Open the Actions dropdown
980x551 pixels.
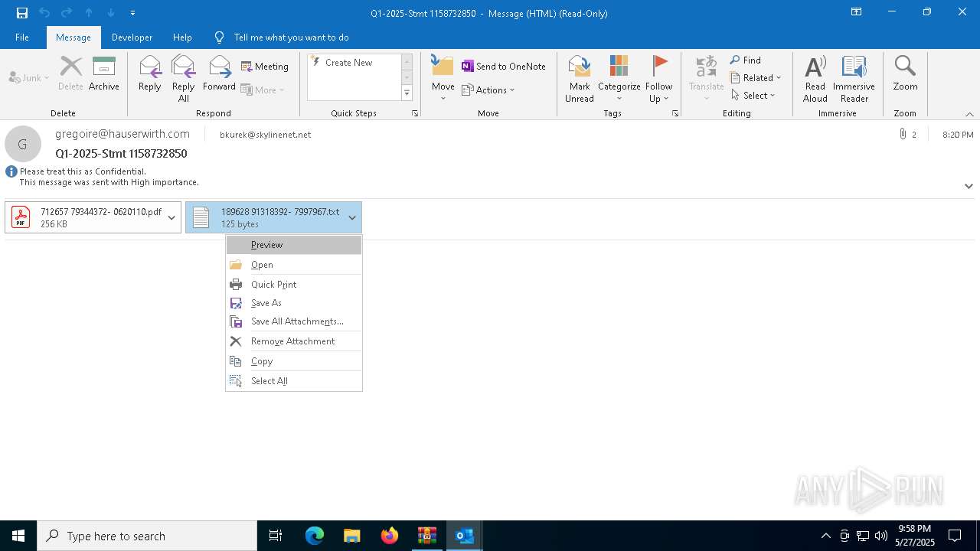[x=488, y=90]
